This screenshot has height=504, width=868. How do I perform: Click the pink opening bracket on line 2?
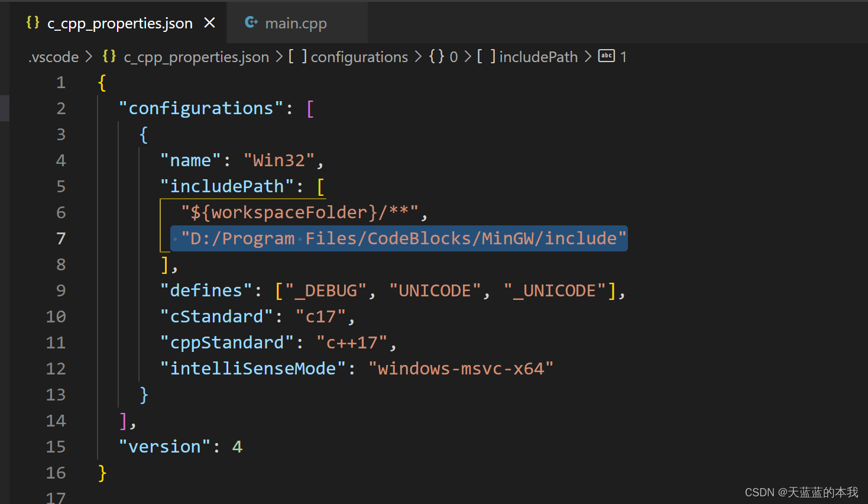coord(310,109)
